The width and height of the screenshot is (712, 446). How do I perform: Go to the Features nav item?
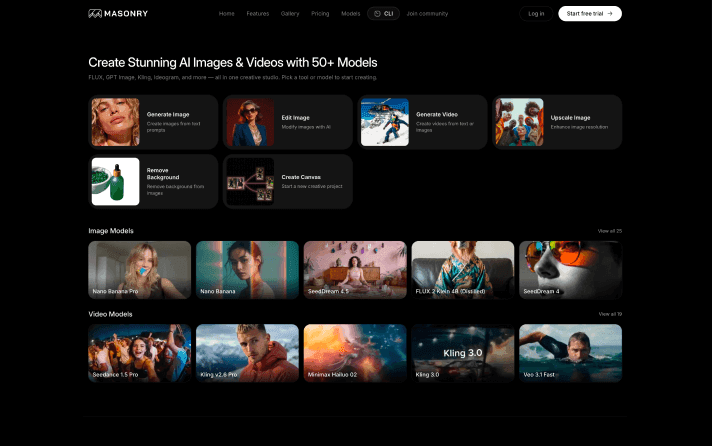[257, 14]
